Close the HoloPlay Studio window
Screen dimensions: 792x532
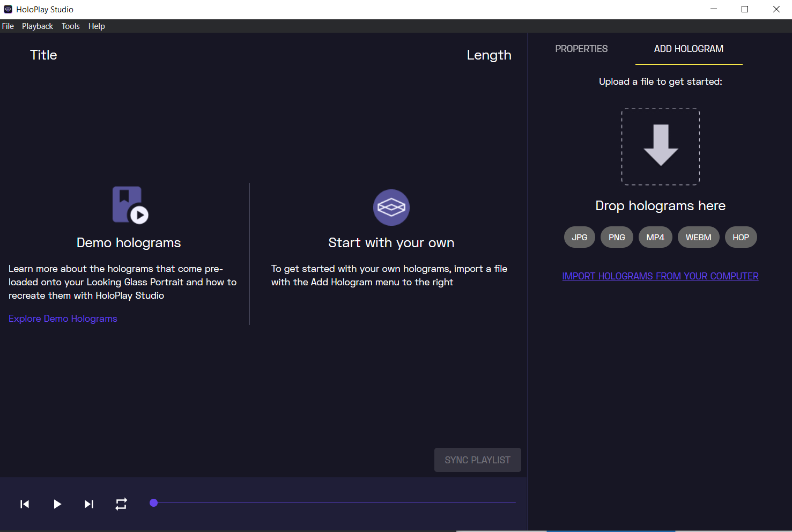coord(776,9)
